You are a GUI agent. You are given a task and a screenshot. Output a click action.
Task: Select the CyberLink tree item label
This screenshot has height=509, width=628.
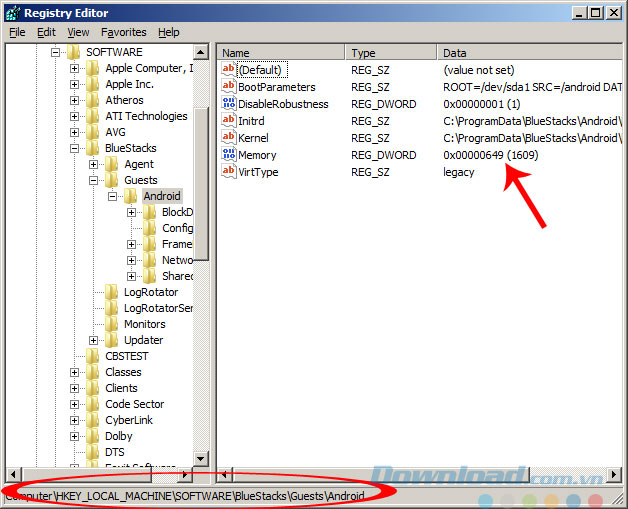point(129,420)
